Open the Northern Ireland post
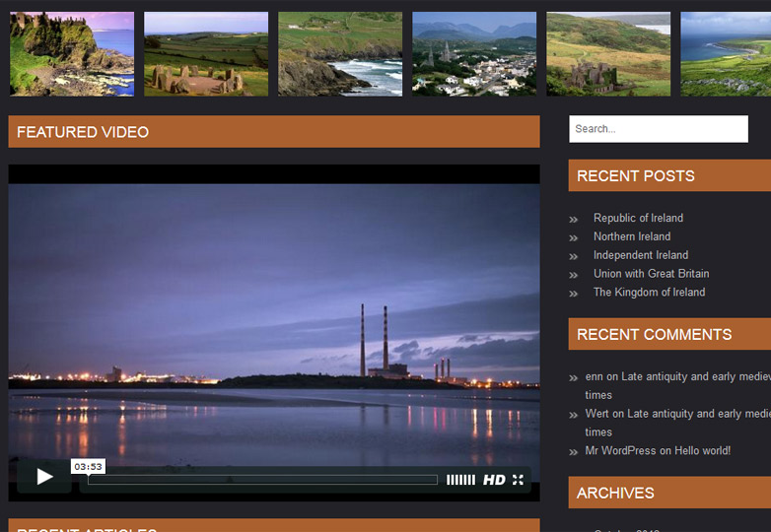The width and height of the screenshot is (771, 532). (x=632, y=236)
